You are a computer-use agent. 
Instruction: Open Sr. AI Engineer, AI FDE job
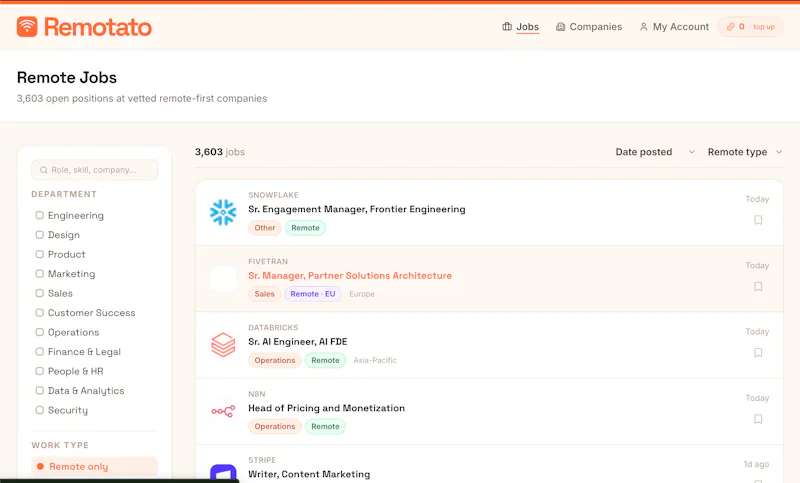click(297, 342)
